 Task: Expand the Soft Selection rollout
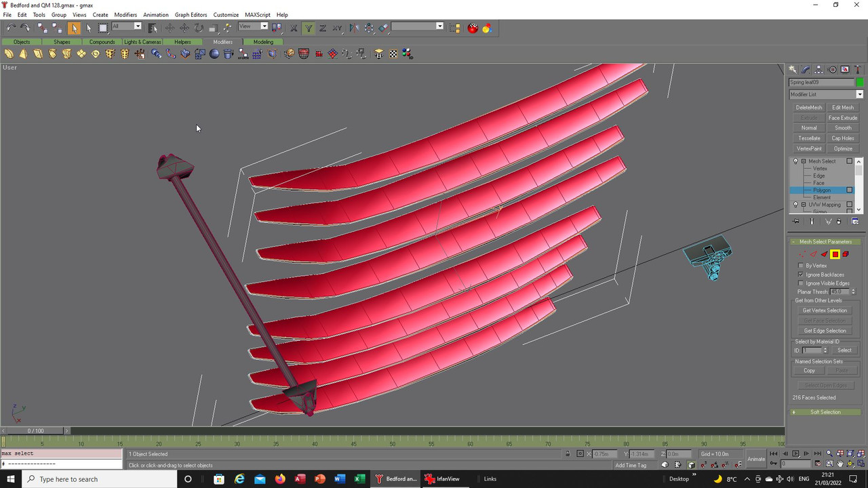825,412
